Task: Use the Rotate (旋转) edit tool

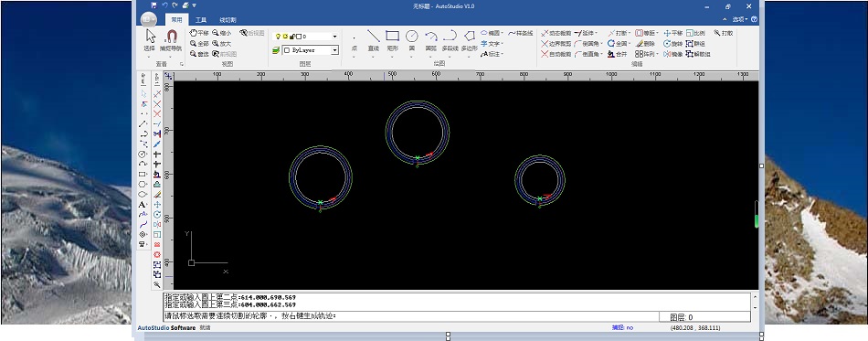Action: tap(672, 43)
